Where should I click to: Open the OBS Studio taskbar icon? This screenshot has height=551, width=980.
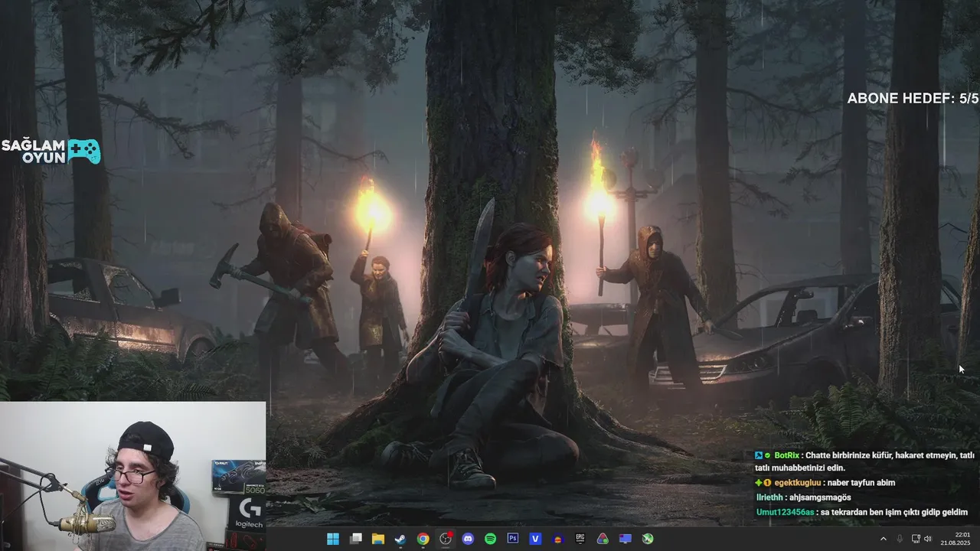tap(446, 539)
